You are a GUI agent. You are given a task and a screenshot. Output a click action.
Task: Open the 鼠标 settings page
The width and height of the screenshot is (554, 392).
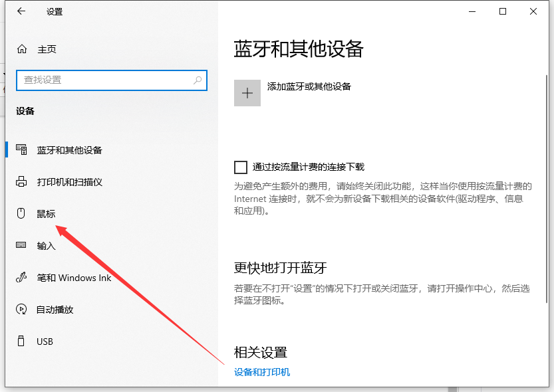[x=46, y=214]
